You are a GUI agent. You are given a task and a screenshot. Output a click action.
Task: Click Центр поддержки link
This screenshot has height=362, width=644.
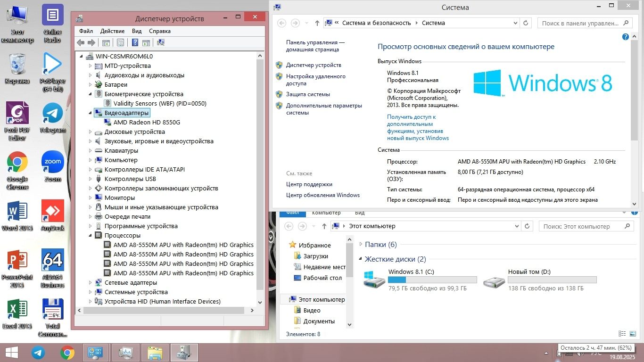pyautogui.click(x=309, y=184)
